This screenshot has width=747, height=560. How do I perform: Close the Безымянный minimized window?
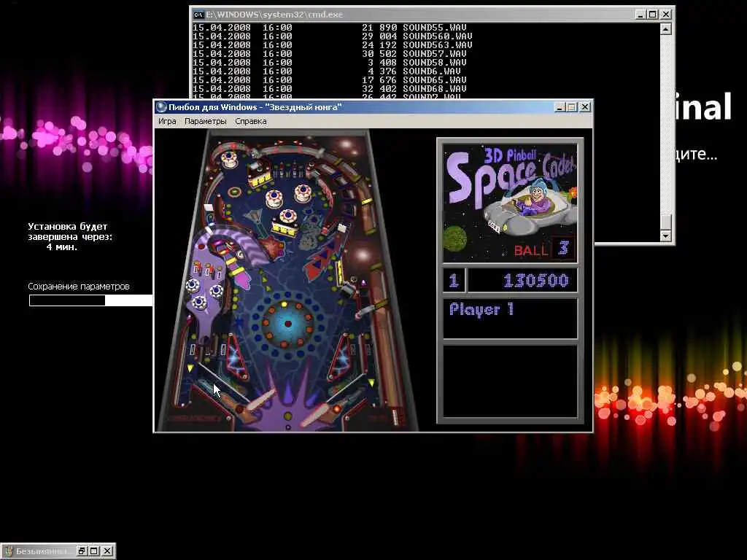tap(108, 551)
